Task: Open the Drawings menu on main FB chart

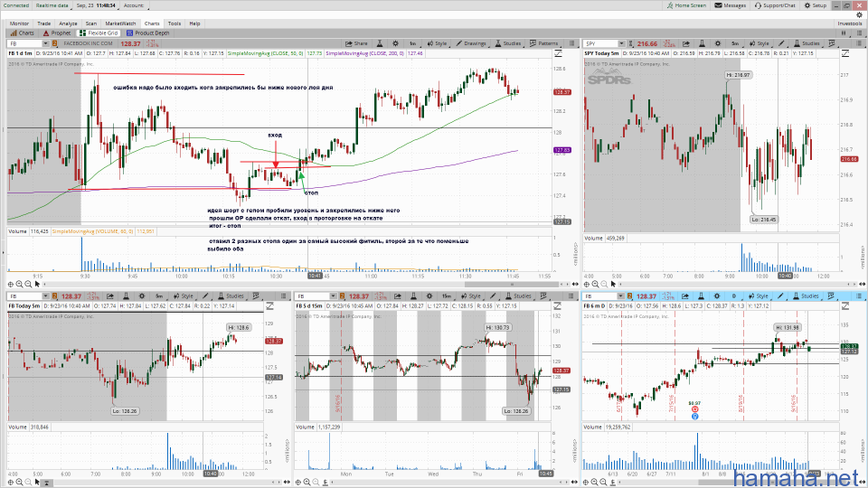Action: pos(471,43)
